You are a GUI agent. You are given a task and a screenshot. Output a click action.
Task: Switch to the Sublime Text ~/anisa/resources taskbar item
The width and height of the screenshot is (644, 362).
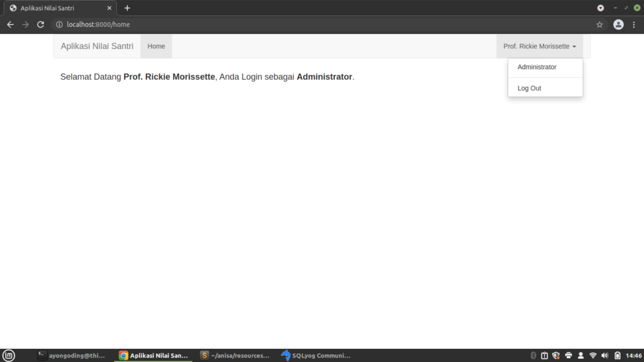[x=235, y=356]
